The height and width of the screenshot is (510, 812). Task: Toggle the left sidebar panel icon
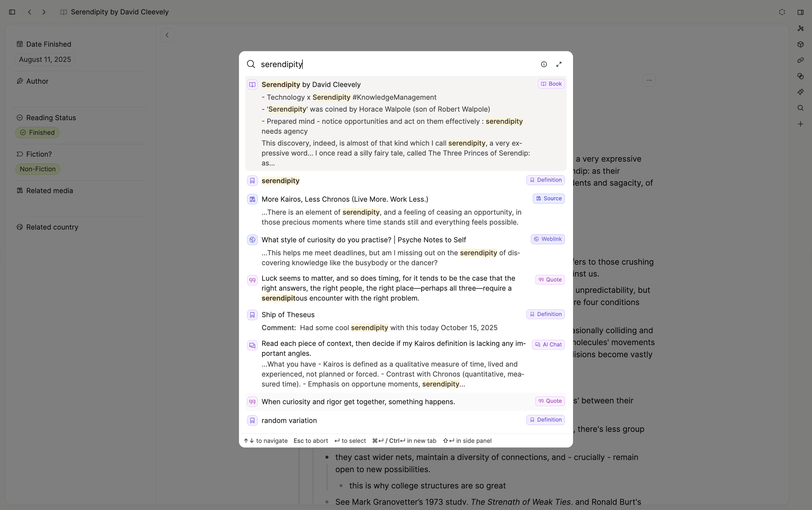point(12,12)
